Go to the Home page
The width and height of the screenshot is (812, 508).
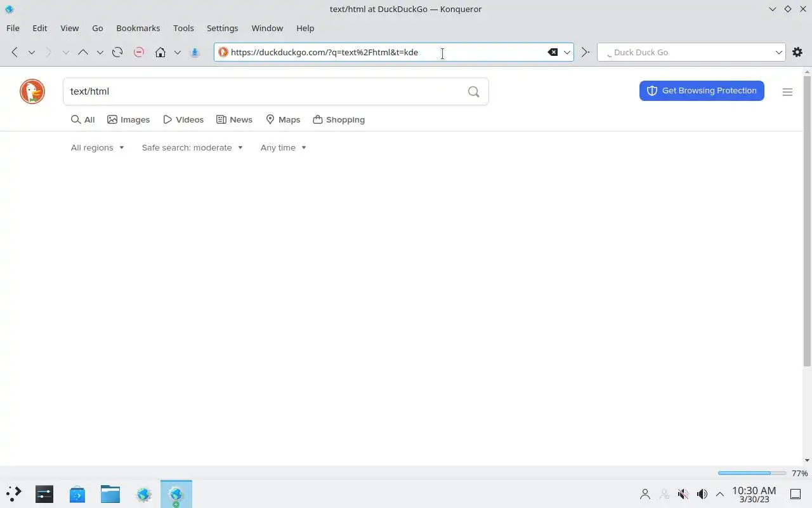tap(160, 52)
